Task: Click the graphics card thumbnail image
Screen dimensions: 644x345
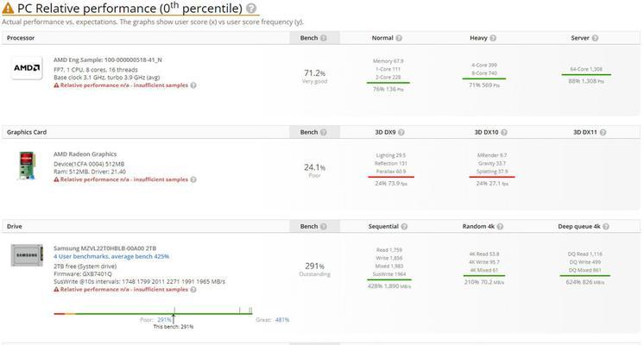Action: click(x=28, y=166)
